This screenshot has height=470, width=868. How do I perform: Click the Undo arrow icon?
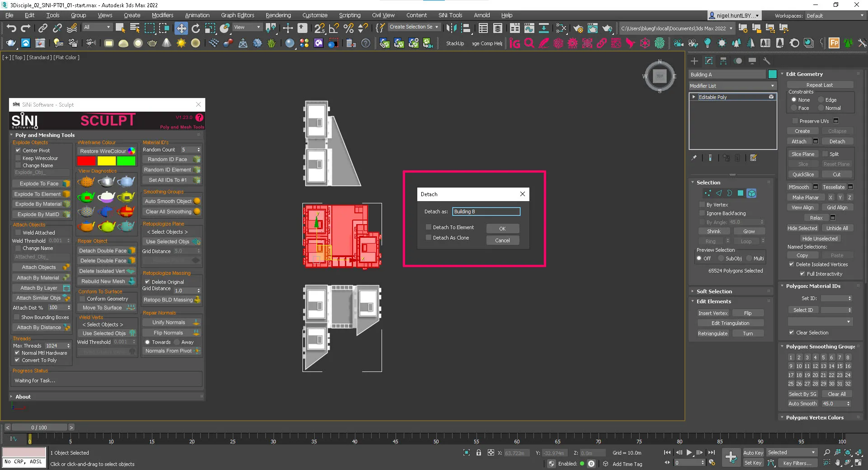[x=11, y=28]
